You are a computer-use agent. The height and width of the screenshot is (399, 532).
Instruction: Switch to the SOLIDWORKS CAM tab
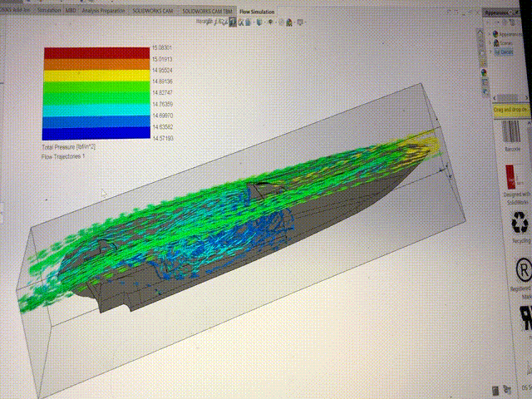[x=152, y=11]
